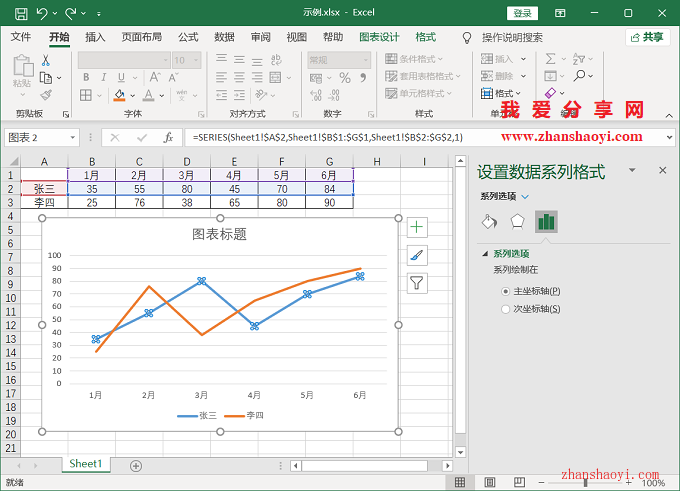
Task: Open the format pane options arrow
Action: pos(632,170)
